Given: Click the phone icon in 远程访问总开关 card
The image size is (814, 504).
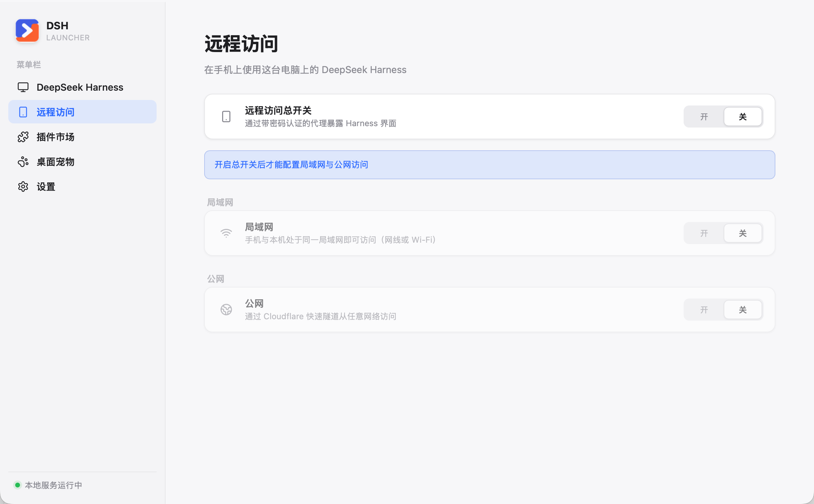Looking at the screenshot, I should tap(226, 117).
